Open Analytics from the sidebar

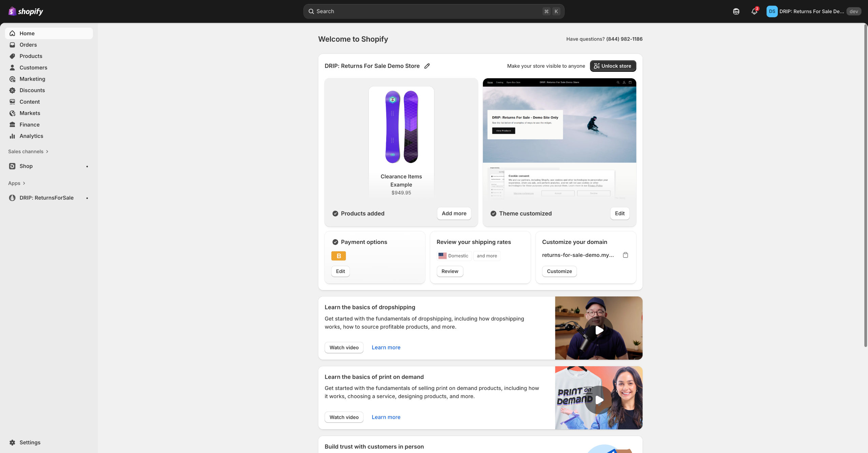(31, 136)
